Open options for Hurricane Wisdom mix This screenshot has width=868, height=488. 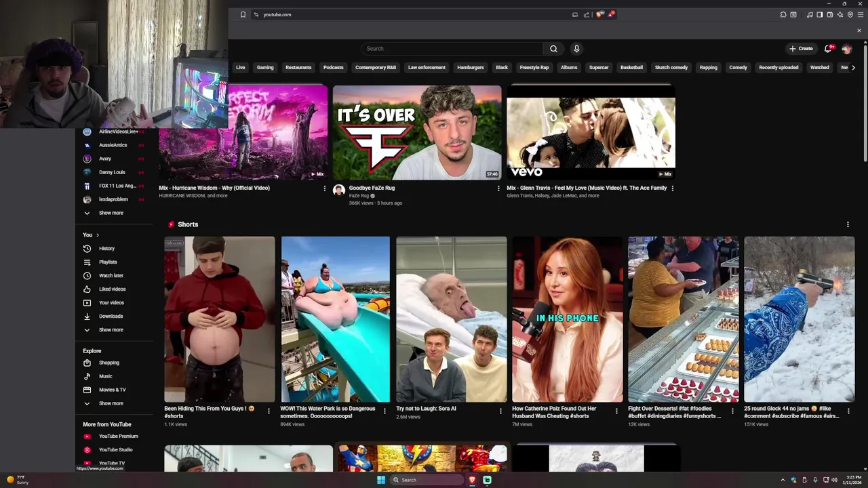pyautogui.click(x=324, y=188)
